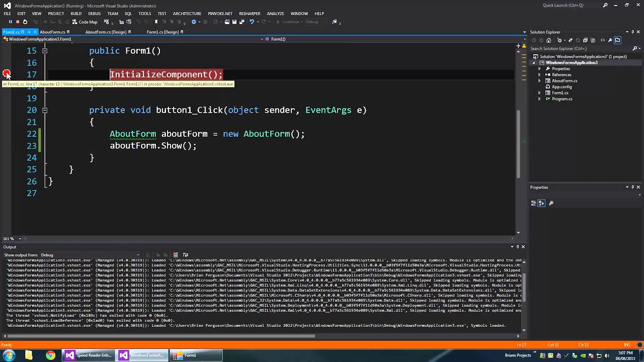Show Properties panel in categorized view
The image size is (644, 362).
533,203
